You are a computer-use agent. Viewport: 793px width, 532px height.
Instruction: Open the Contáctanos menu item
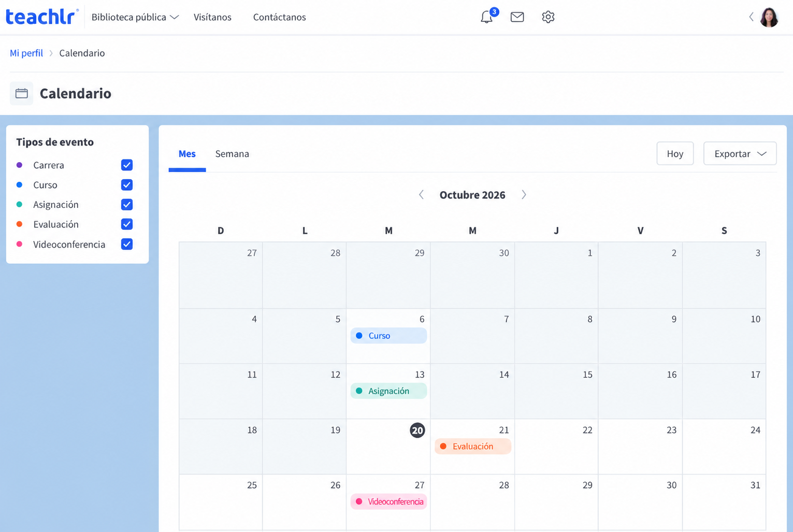coord(279,17)
